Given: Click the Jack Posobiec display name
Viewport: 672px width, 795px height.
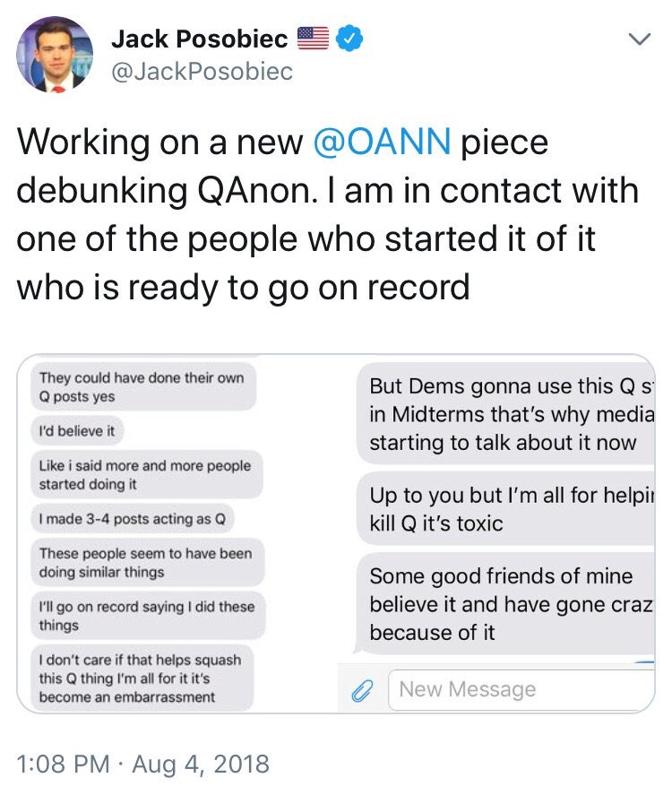Looking at the screenshot, I should pyautogui.click(x=199, y=39).
